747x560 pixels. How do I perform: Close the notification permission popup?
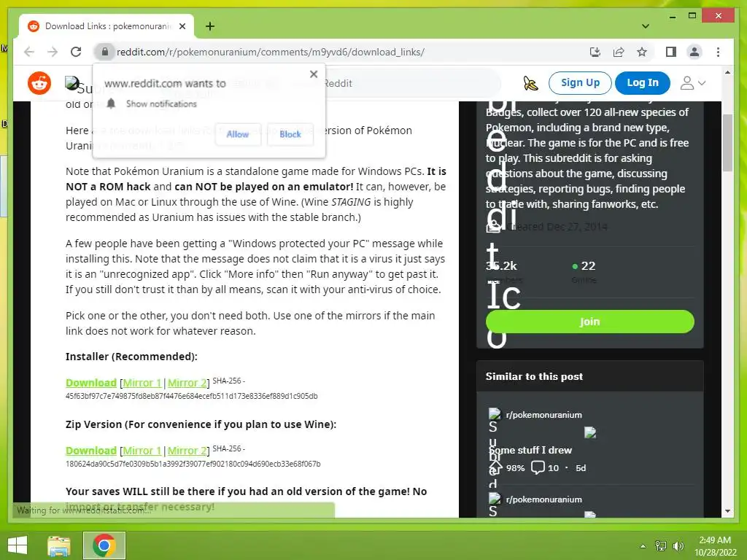click(314, 74)
